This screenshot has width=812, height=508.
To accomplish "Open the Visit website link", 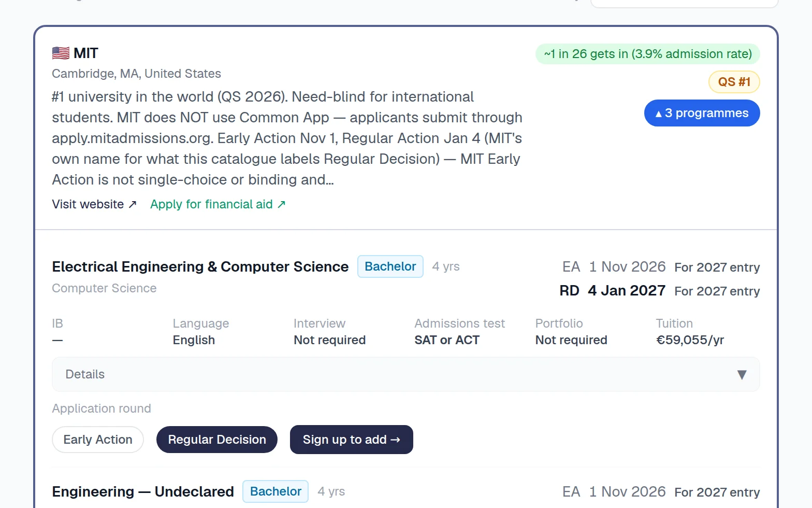I will 94,204.
